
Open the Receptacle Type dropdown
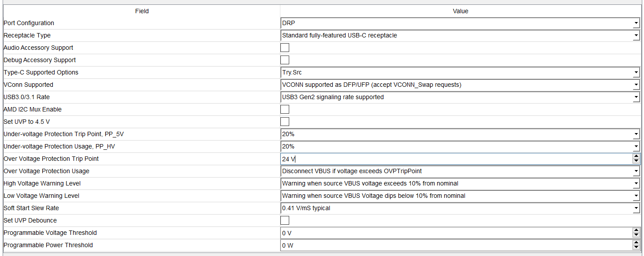point(636,35)
